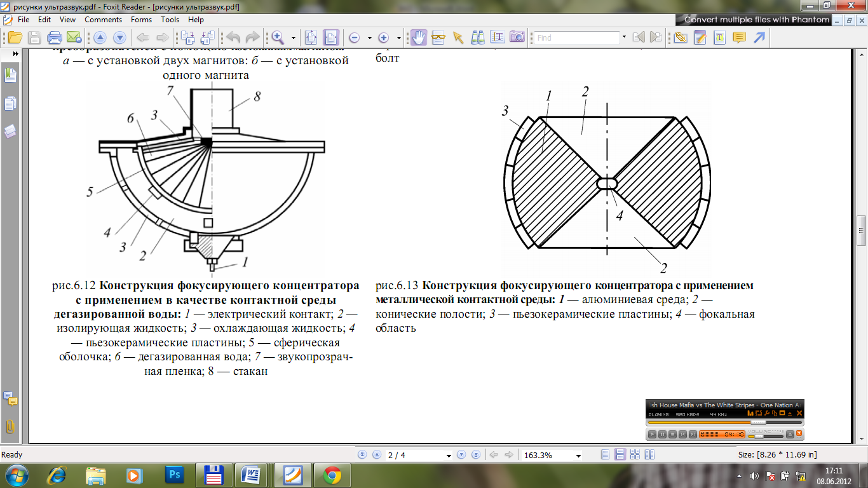Viewport: 868px width, 488px height.
Task: Select the Note comment bubble tool
Action: tap(739, 37)
